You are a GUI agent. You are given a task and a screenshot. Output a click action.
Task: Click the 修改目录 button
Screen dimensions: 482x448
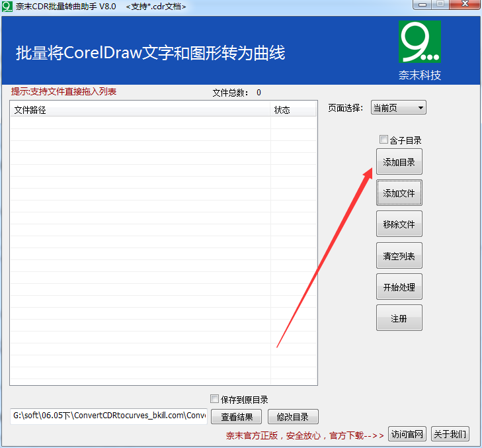coord(293,417)
